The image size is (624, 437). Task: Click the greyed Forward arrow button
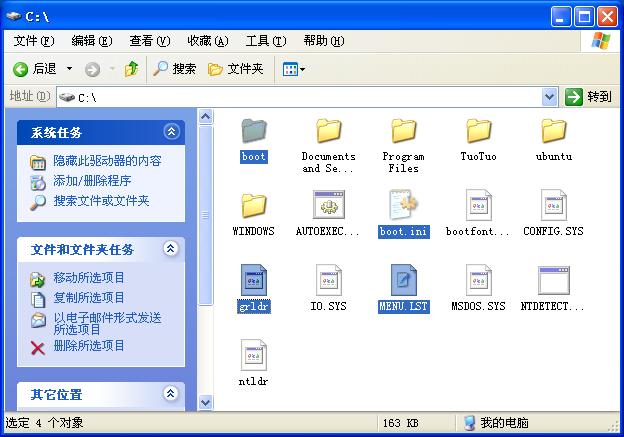[x=92, y=70]
